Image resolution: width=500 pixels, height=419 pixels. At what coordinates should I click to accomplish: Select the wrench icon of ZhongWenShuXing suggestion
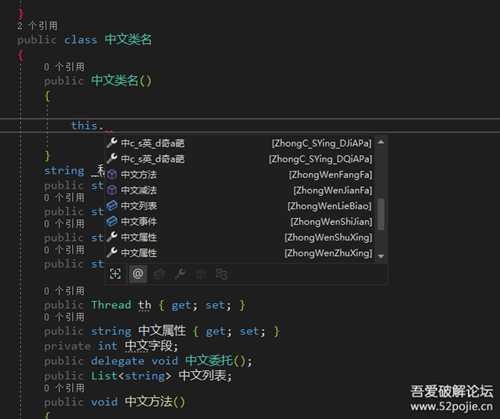pos(112,237)
